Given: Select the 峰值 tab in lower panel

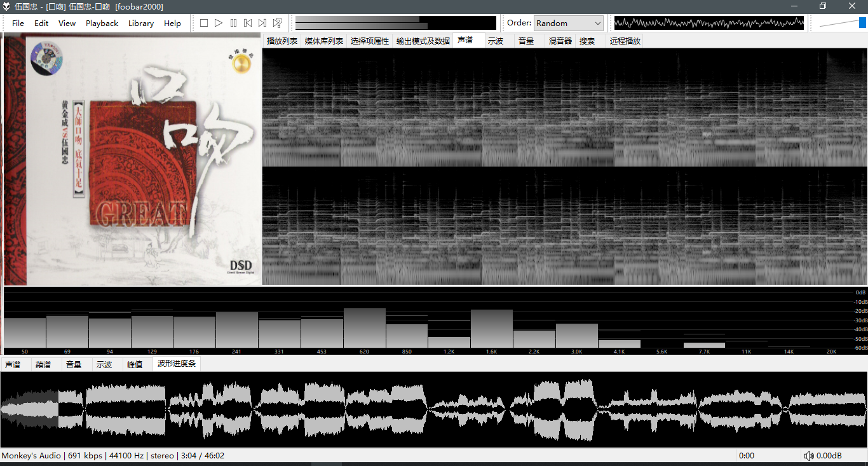Looking at the screenshot, I should 135,364.
